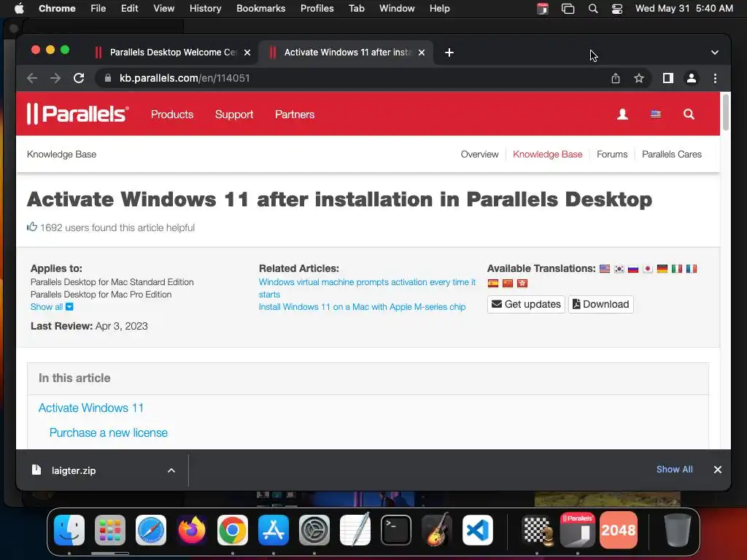Click the lock icon in address bar

tap(108, 78)
